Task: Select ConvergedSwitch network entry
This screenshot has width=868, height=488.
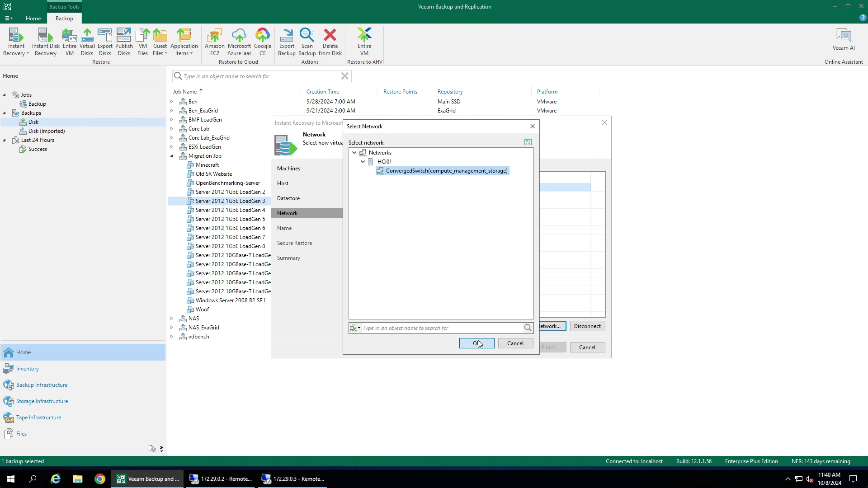Action: tap(443, 171)
